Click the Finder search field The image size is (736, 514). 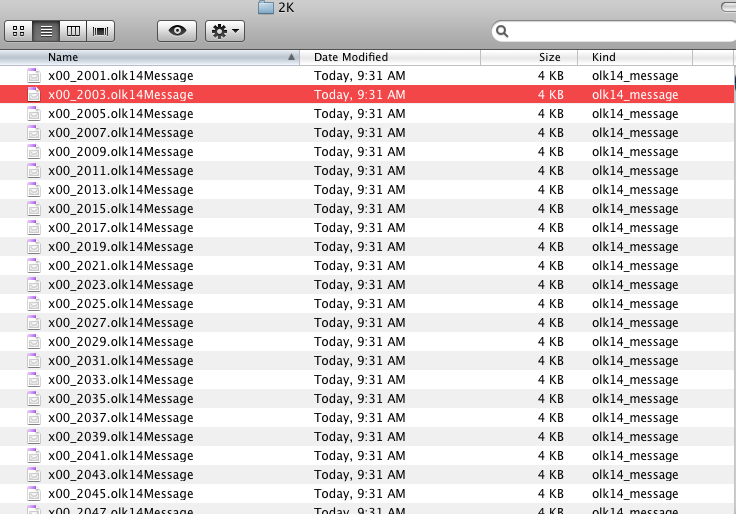(614, 31)
